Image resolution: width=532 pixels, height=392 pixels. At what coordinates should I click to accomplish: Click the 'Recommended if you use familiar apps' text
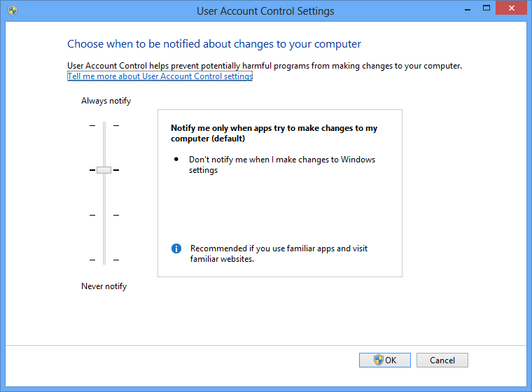(x=279, y=253)
